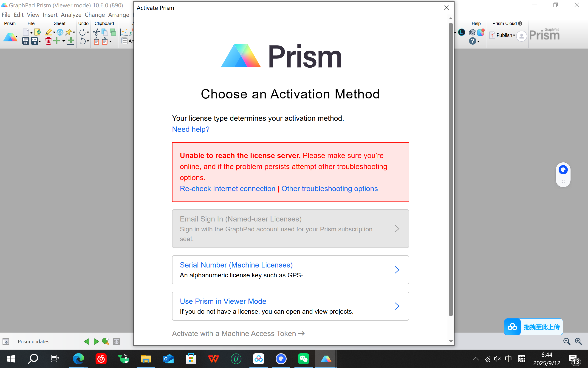Expand the highlighter dropdown arrow

(54, 32)
